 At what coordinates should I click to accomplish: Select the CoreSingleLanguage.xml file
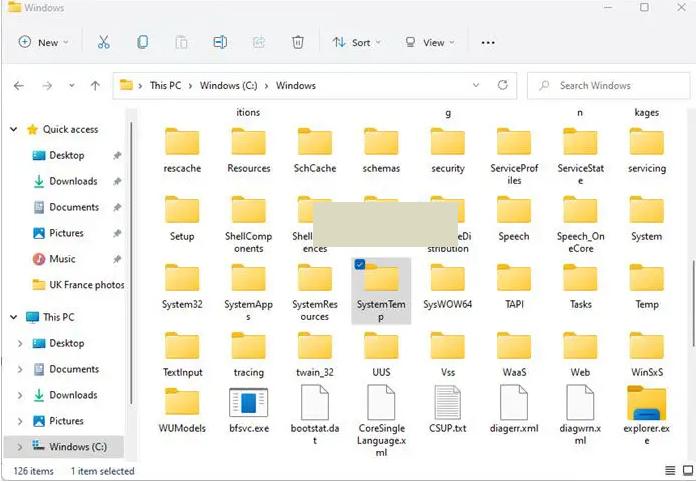[381, 421]
